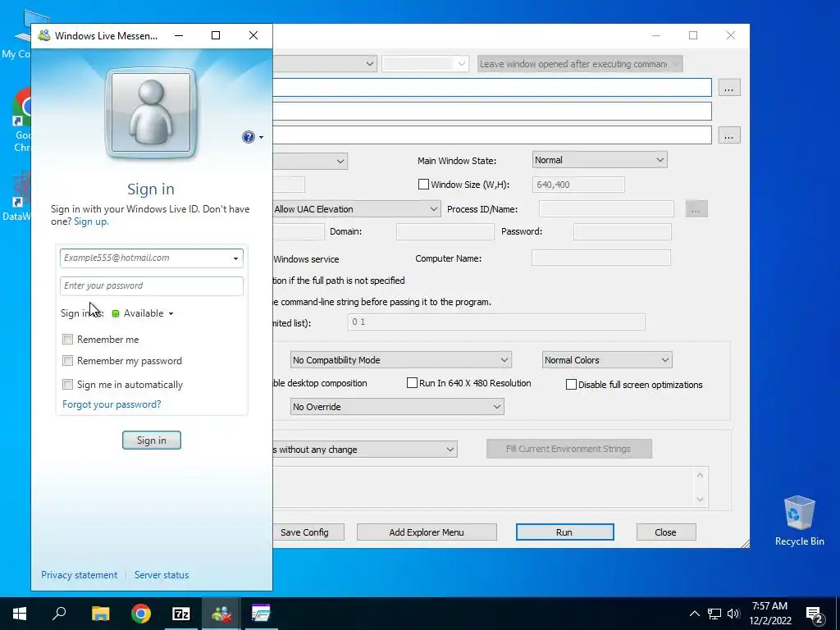Check the Remember me box
The width and height of the screenshot is (840, 630).
click(67, 339)
